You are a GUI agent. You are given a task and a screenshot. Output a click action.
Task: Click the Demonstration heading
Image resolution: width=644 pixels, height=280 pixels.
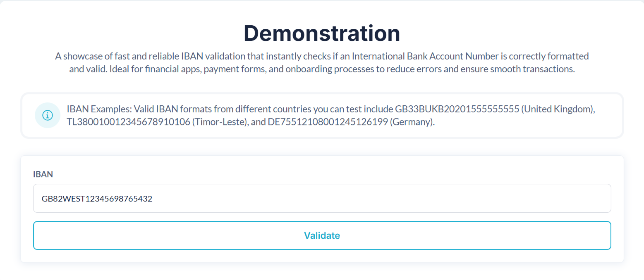(322, 33)
